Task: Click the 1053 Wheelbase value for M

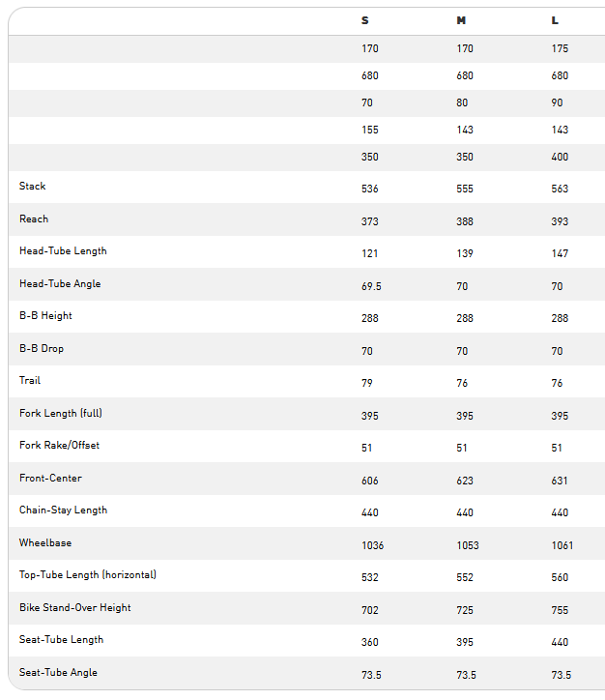Action: tap(468, 545)
